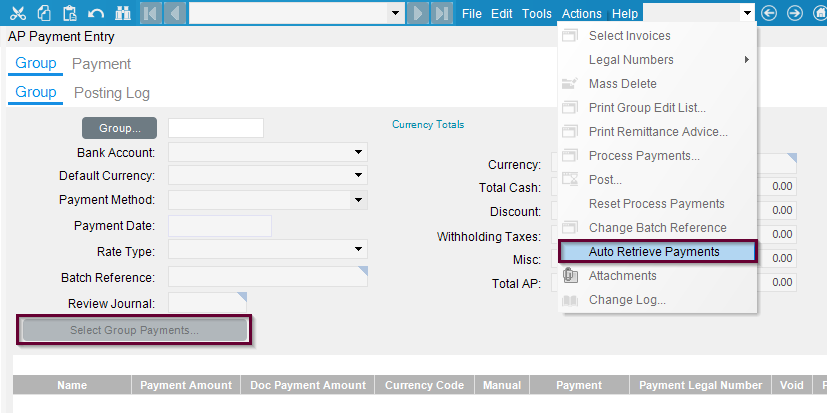Click the Undo arrow icon
827x413 pixels.
tap(96, 14)
